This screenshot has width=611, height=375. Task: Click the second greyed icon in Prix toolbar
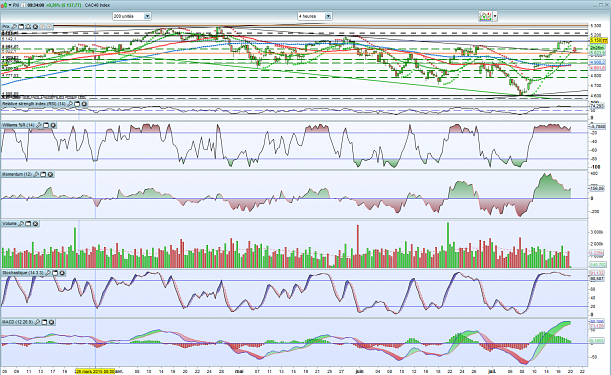(49, 27)
